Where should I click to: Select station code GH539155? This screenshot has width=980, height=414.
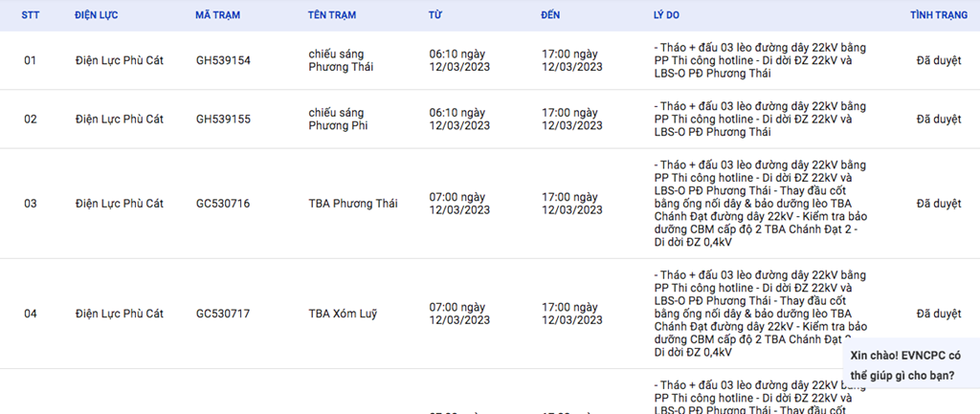pos(223,120)
